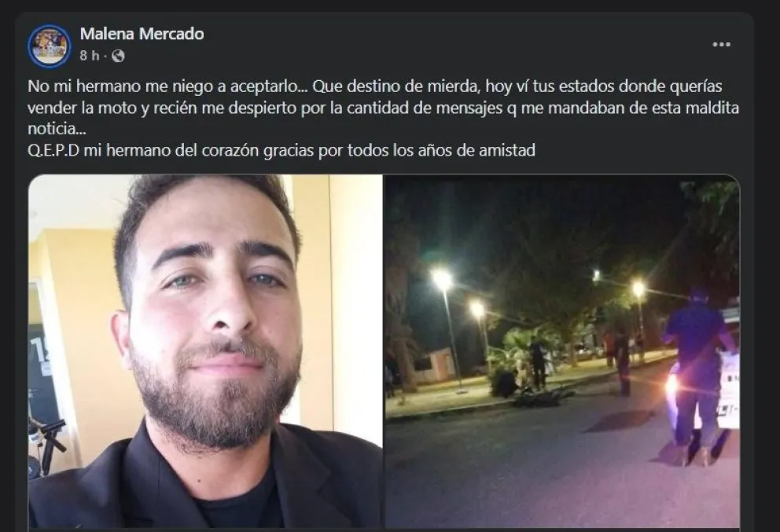Open Malena Mercado's profile name link
This screenshot has width=780, height=532.
[142, 34]
